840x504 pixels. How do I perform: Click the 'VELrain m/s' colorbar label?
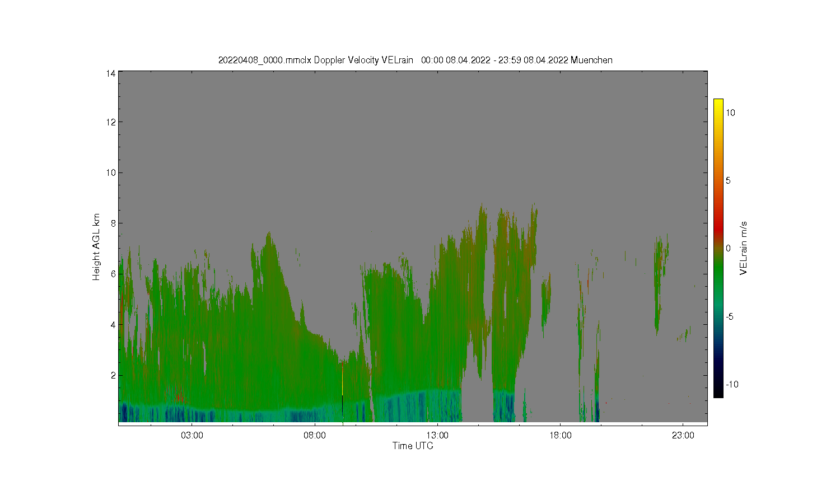click(x=744, y=248)
